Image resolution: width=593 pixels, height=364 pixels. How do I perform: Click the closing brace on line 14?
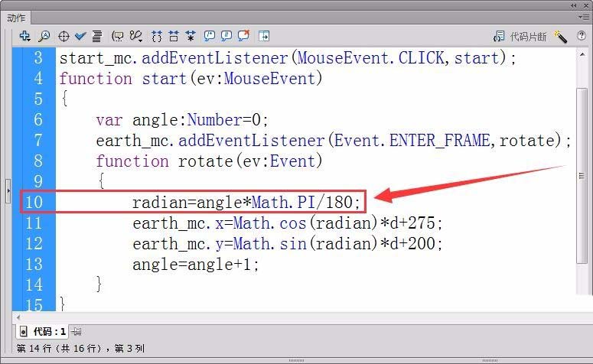[99, 284]
